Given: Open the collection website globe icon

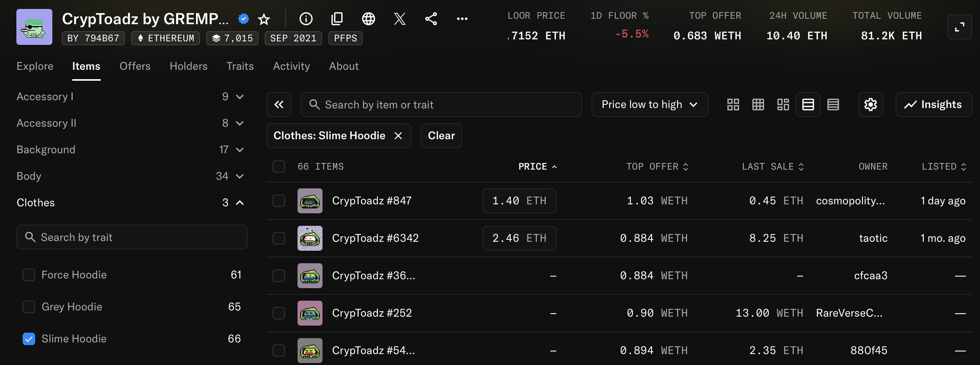Looking at the screenshot, I should point(368,19).
